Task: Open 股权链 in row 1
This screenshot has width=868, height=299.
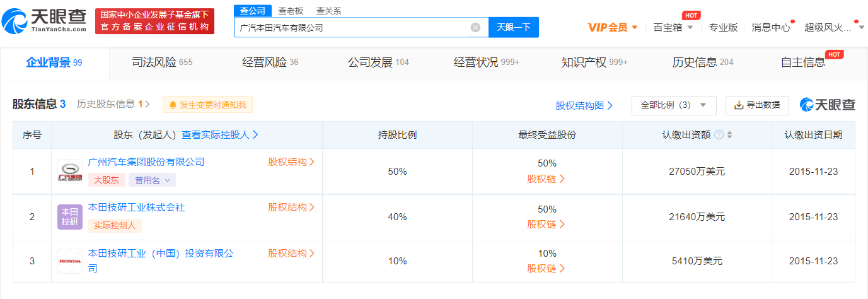Action: 547,179
